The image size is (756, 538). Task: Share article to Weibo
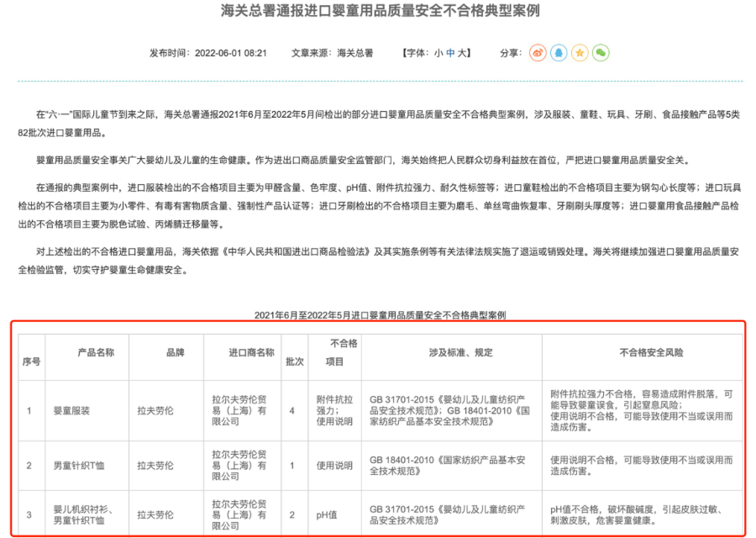[x=538, y=53]
